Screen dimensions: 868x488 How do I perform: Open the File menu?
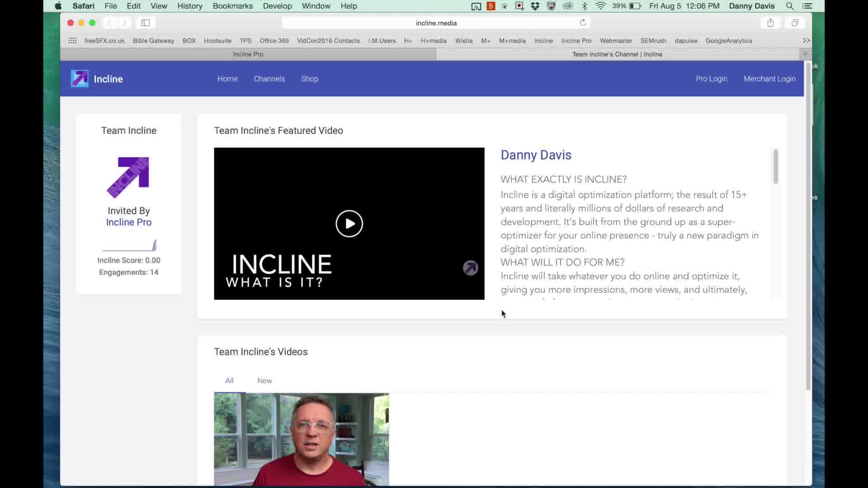(111, 6)
